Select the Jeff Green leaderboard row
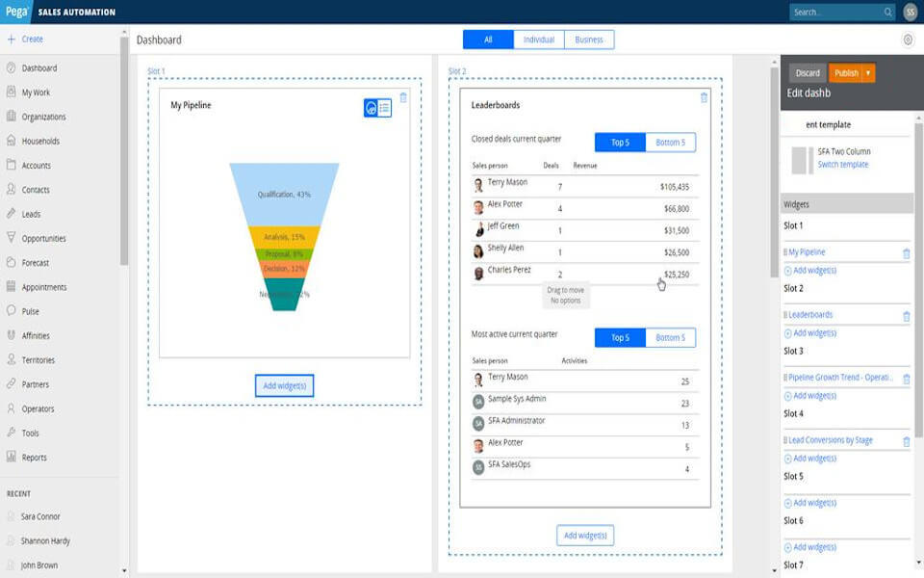 click(585, 230)
